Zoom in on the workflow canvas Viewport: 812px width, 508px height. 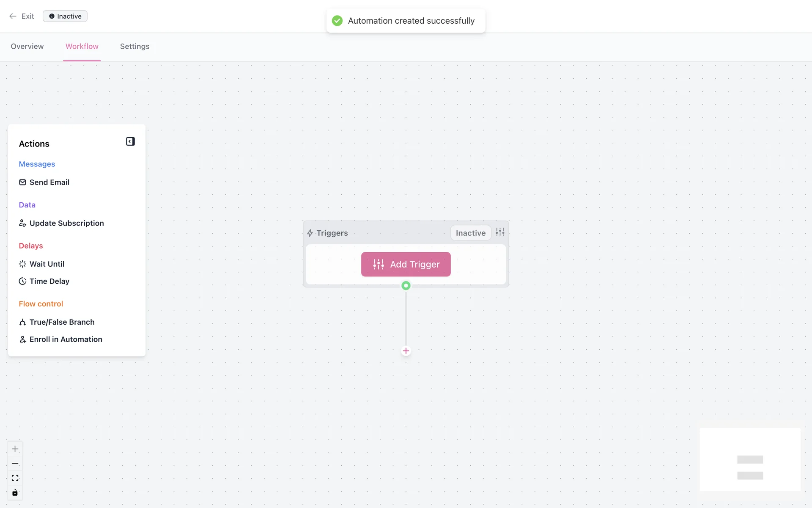pos(15,449)
